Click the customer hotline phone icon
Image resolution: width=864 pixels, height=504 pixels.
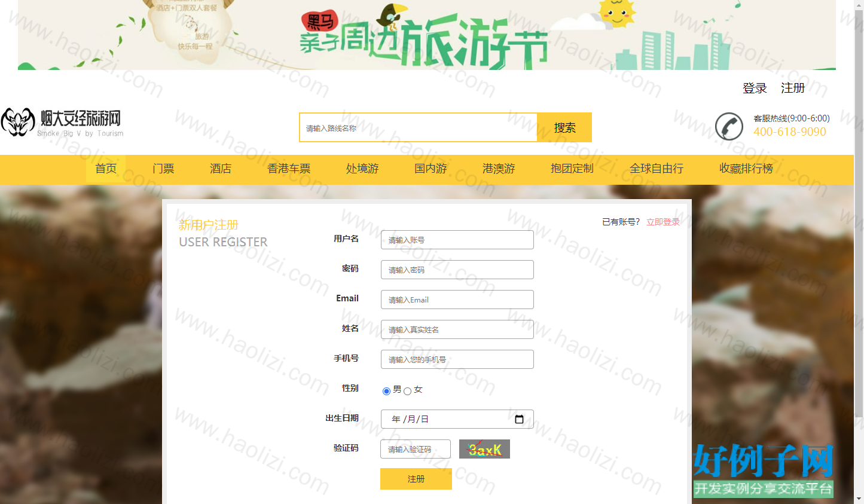[x=729, y=126]
